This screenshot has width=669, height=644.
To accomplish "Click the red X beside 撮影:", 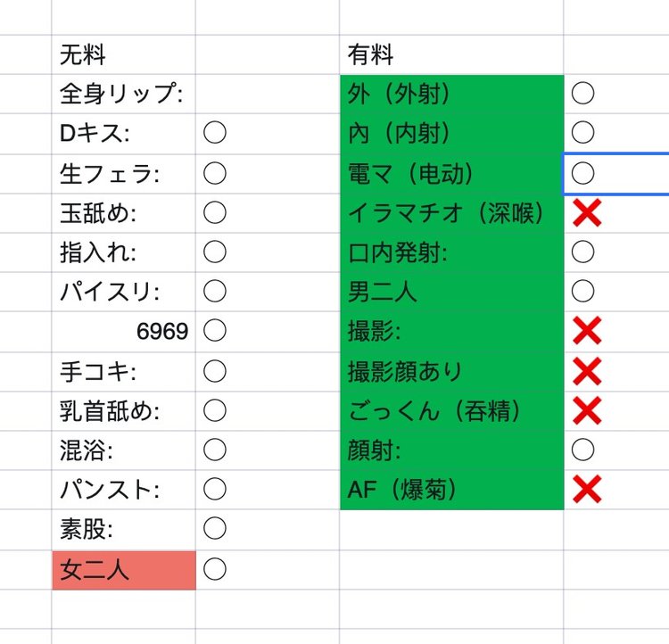I will [x=586, y=331].
